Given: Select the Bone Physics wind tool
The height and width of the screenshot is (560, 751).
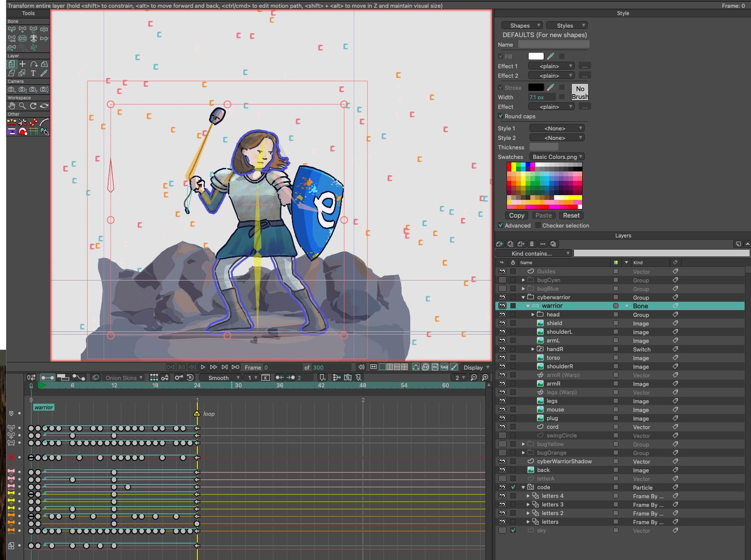Looking at the screenshot, I should click(33, 47).
